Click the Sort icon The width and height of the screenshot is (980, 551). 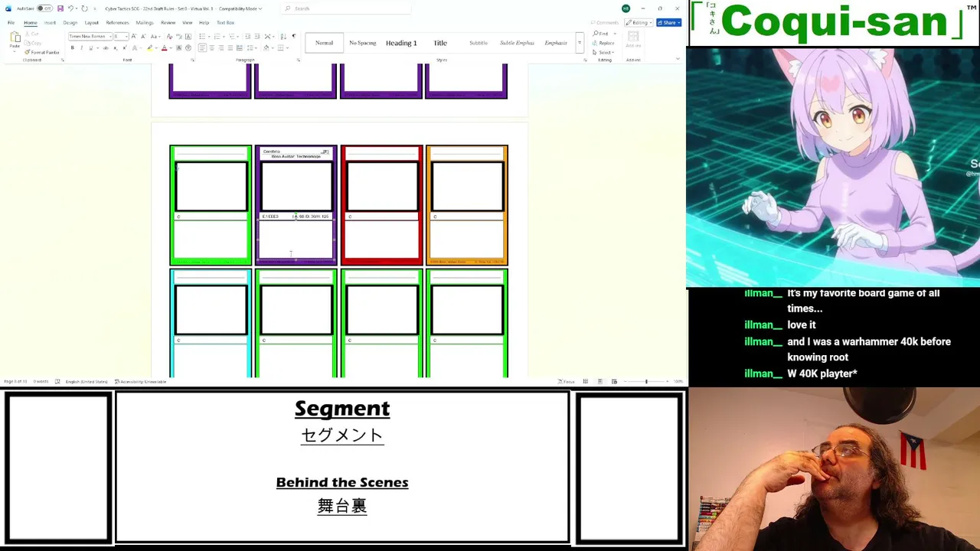click(x=283, y=36)
